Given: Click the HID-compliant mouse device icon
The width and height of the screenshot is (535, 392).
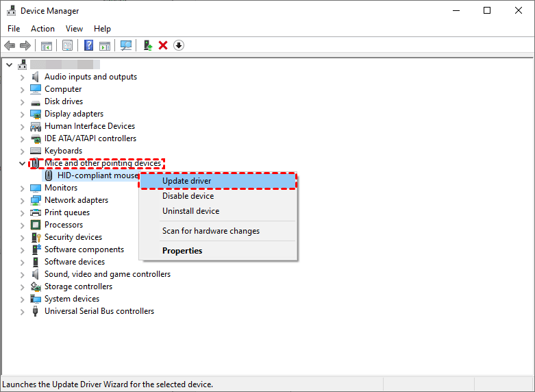Looking at the screenshot, I should click(x=49, y=175).
